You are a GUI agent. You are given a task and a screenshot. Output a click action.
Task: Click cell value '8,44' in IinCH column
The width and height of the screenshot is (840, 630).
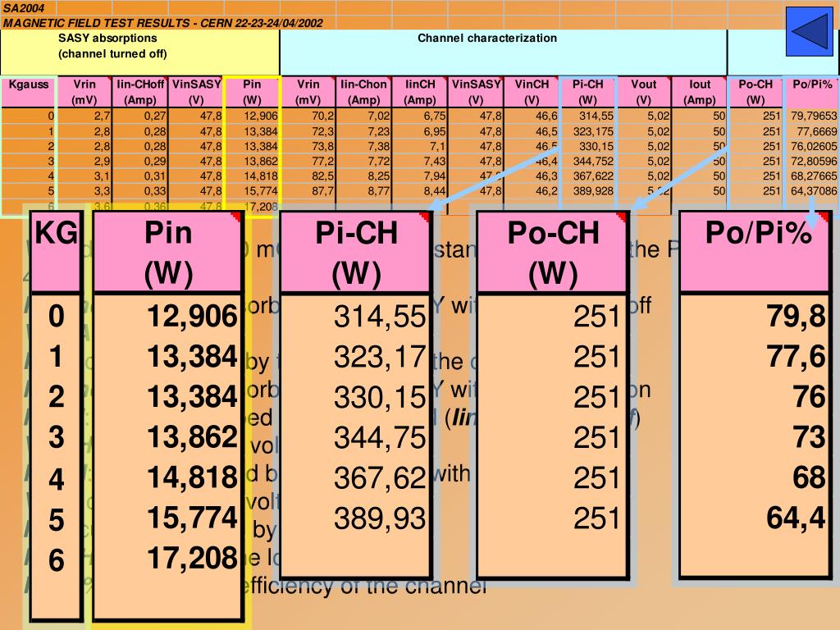point(435,190)
